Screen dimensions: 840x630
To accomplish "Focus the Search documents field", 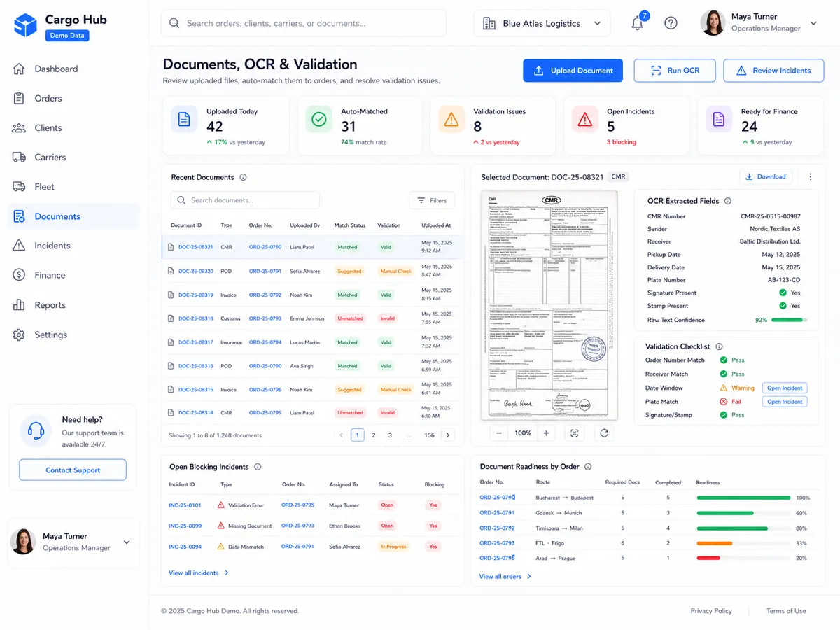I will tap(245, 200).
